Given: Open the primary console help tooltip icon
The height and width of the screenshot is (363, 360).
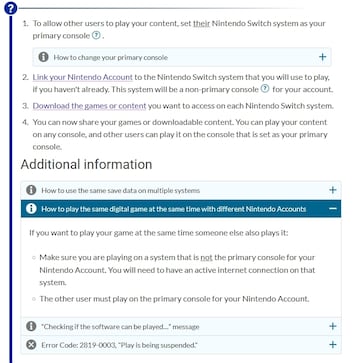Looking at the screenshot, I should tap(96, 35).
